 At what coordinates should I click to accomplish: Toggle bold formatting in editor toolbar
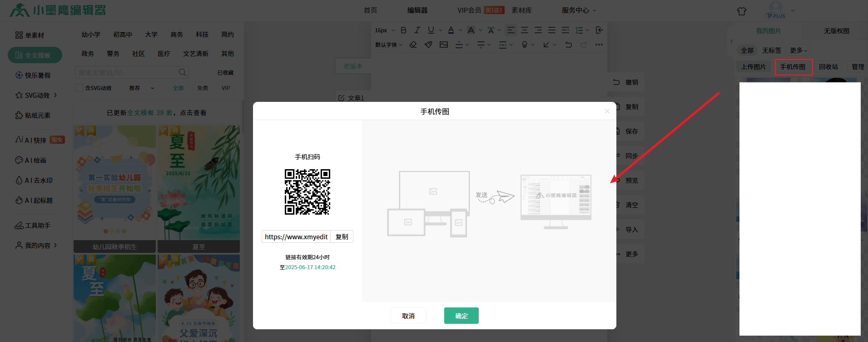[x=403, y=30]
